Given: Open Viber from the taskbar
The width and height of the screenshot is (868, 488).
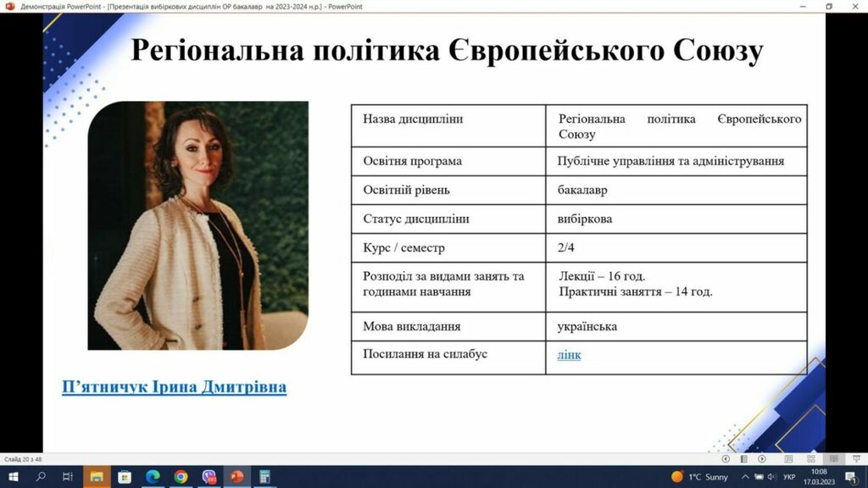Looking at the screenshot, I should tap(209, 476).
